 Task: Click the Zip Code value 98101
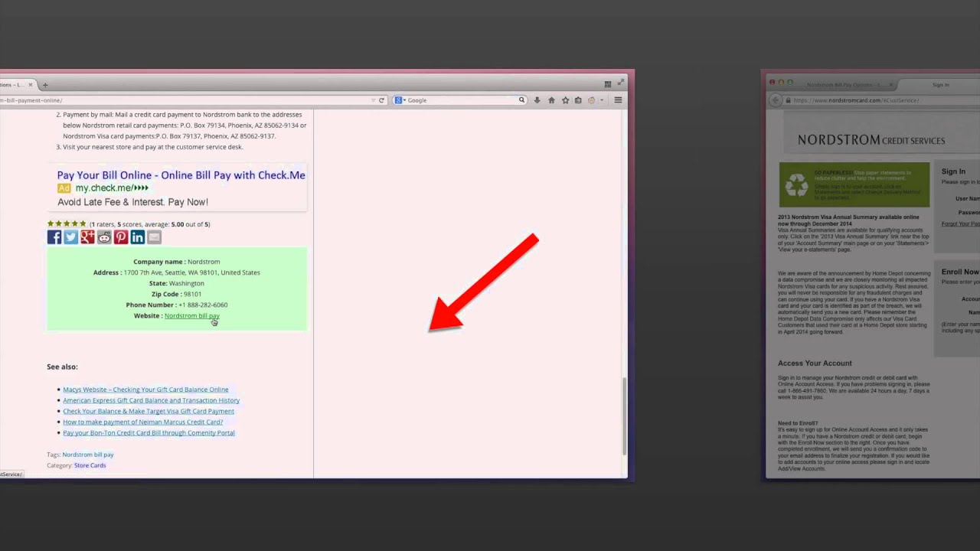[192, 294]
